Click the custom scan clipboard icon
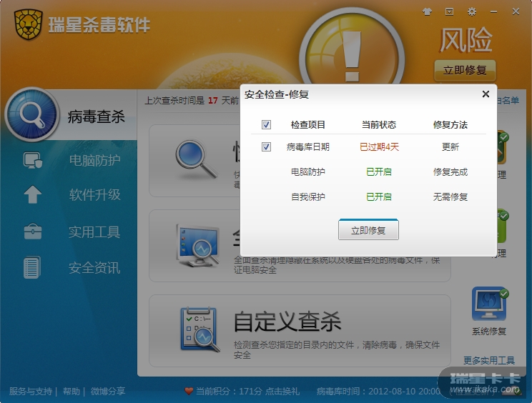The image size is (532, 403). pos(200,329)
